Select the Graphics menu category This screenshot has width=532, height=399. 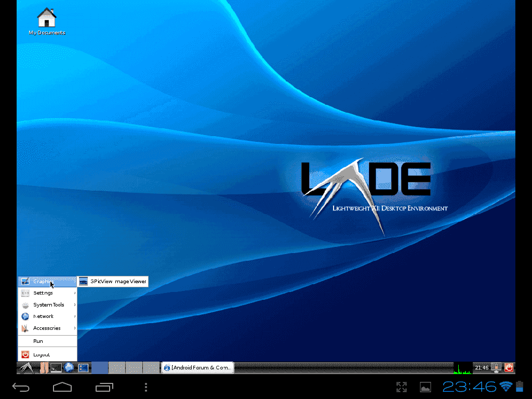(x=47, y=281)
